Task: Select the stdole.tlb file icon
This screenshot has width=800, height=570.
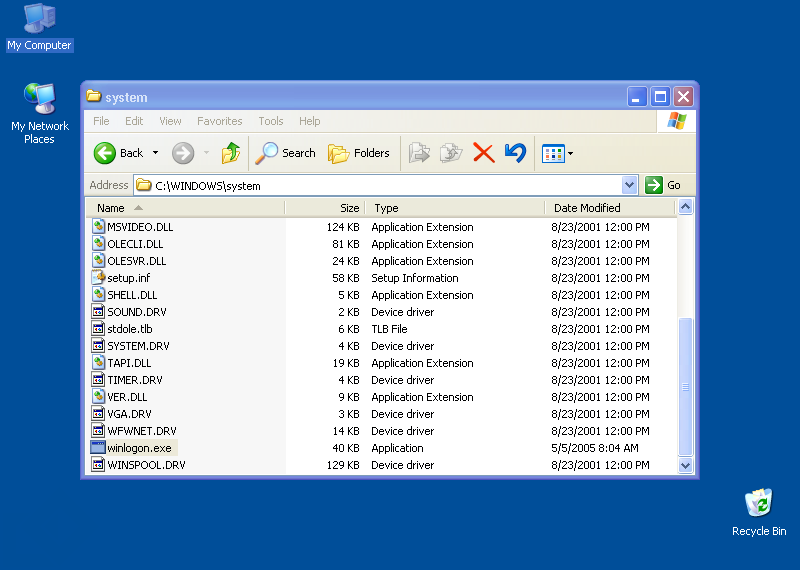Action: (98, 329)
